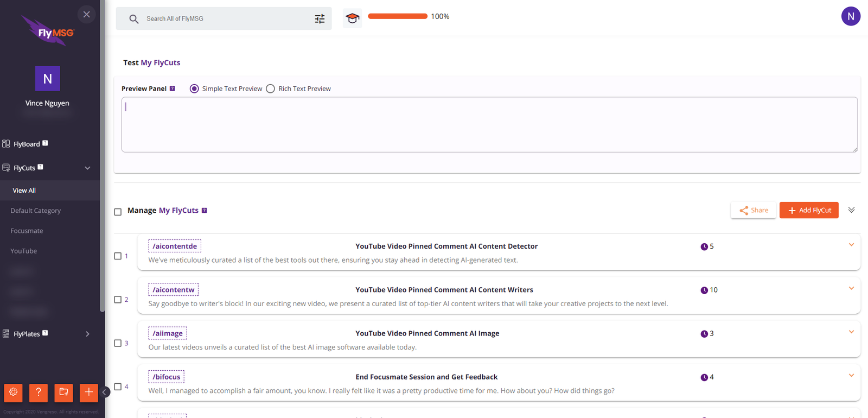The height and width of the screenshot is (418, 868).
Task: Collapse the FlyCuts sidebar section chevron
Action: [87, 168]
